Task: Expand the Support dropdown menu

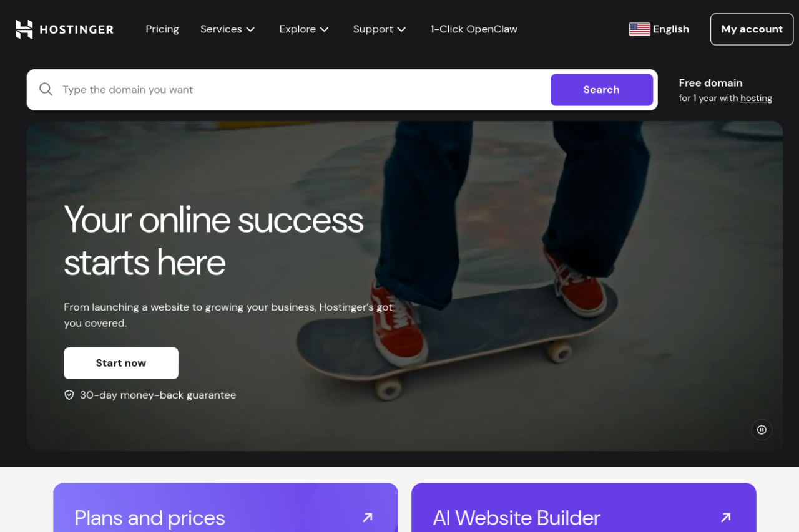Action: tap(380, 29)
